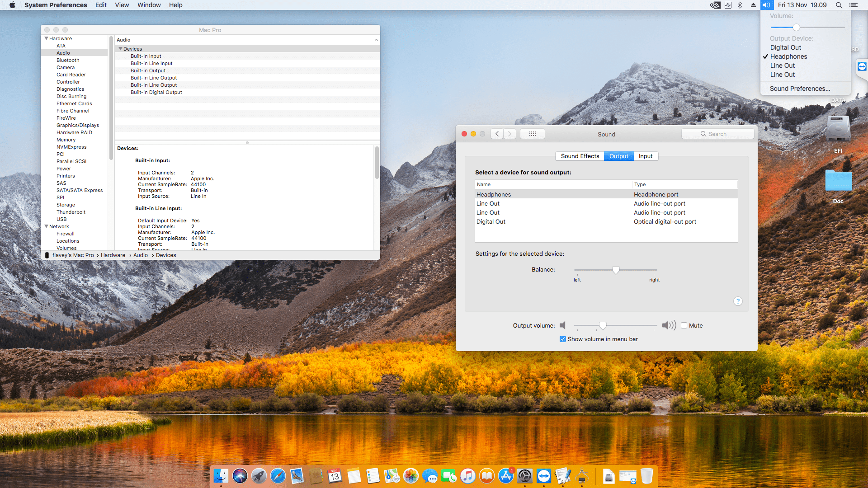The image size is (868, 488).
Task: Enable the Mute checkbox
Action: 684,325
